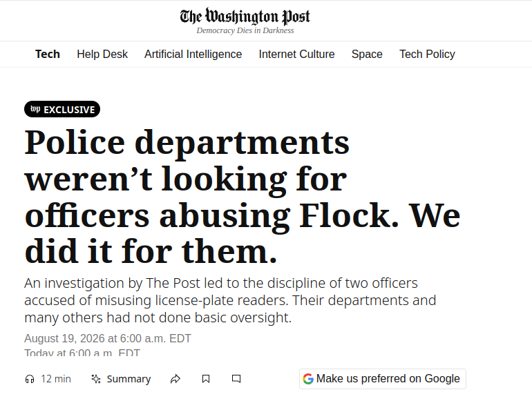Click the Exclusive badge

coord(62,109)
